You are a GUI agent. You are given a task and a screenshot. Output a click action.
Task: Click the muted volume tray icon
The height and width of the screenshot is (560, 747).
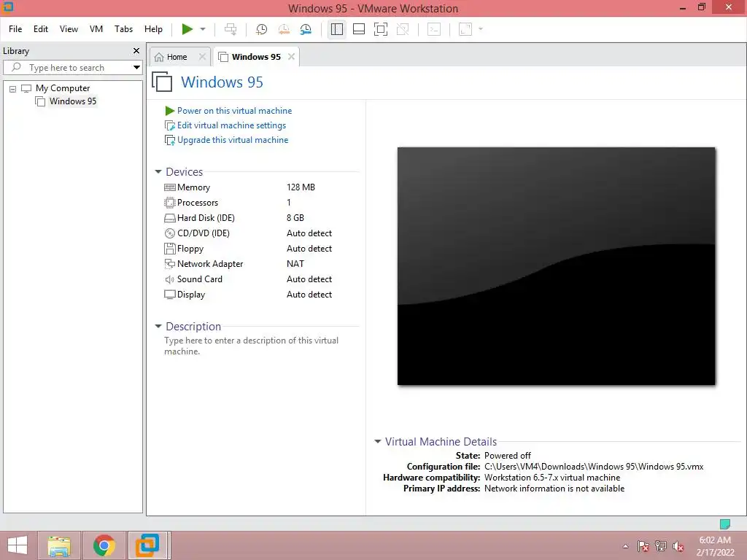[x=678, y=546]
